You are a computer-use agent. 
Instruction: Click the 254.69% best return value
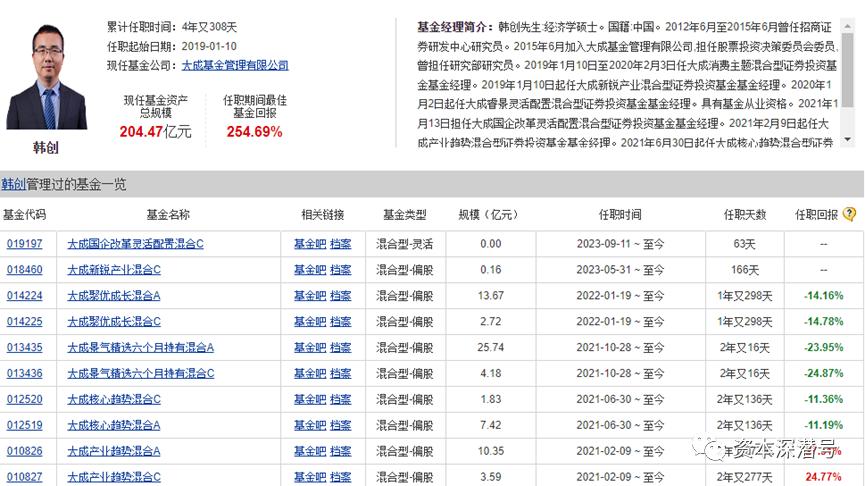[x=254, y=132]
